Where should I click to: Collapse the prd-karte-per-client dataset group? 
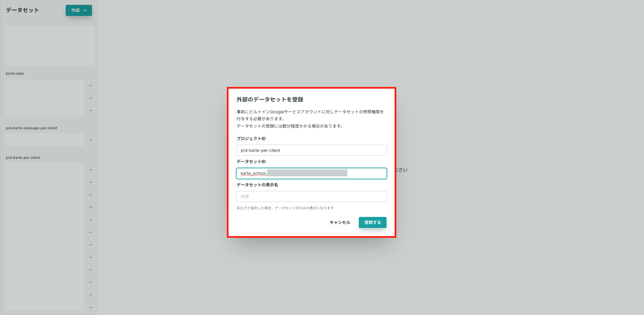tap(23, 157)
